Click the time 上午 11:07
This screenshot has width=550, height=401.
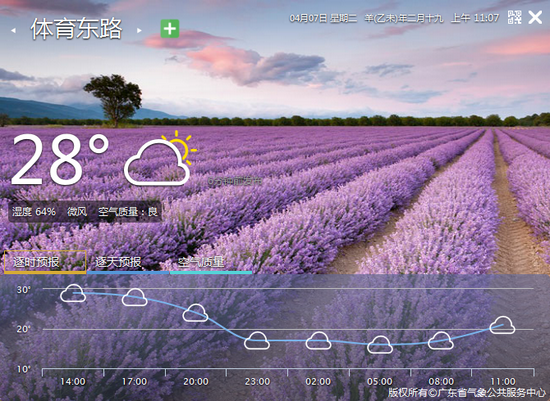(x=475, y=18)
